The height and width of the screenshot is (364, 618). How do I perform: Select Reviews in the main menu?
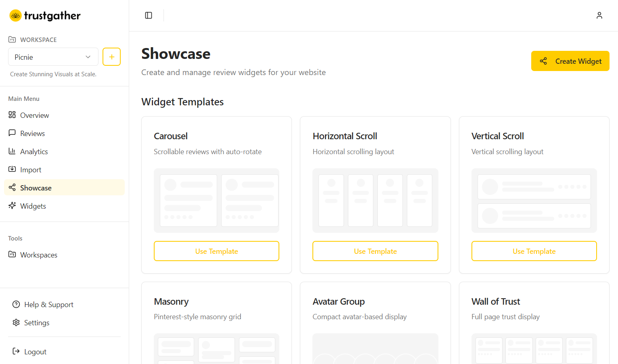[x=32, y=133]
